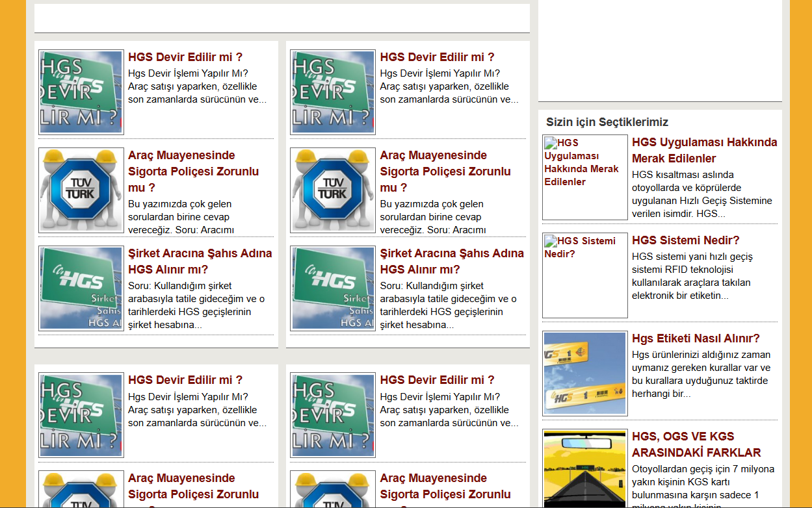
Task: Open 'HGS Devir Edilir mi ?' in upper-left block
Action: coord(185,57)
